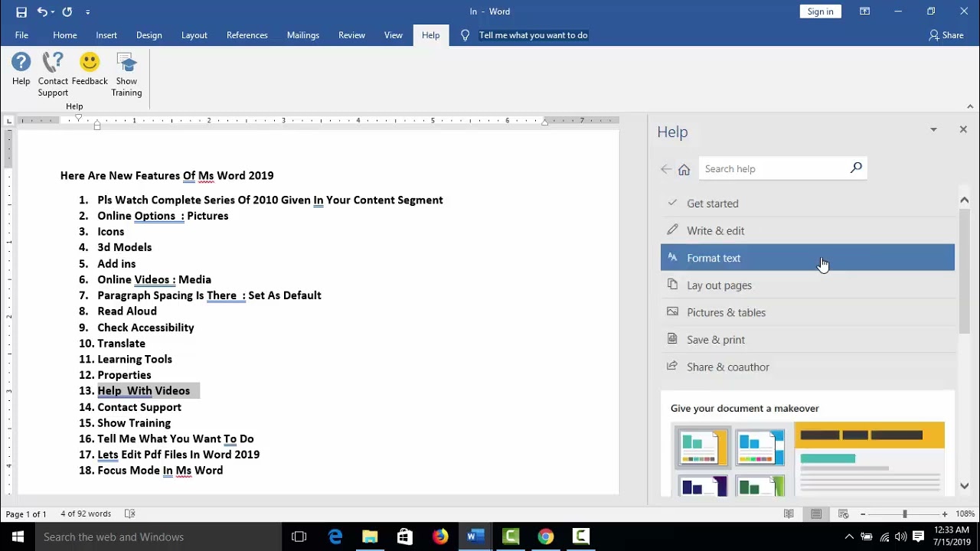Open Google Chrome from the taskbar
980x551 pixels.
(545, 536)
